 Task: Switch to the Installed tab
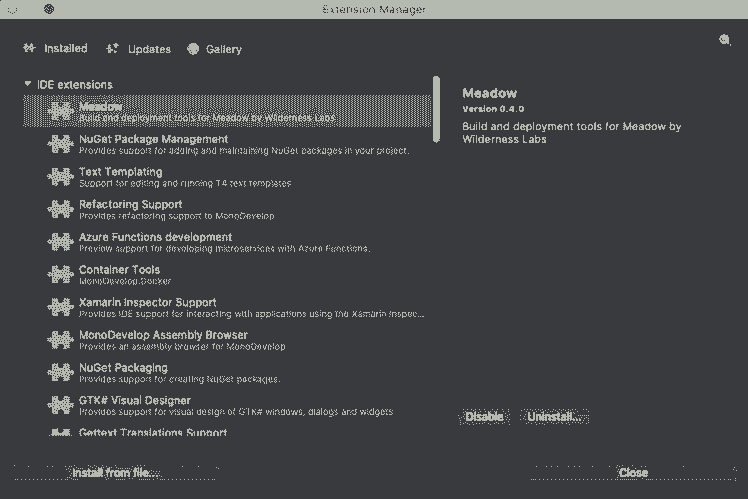click(x=55, y=48)
